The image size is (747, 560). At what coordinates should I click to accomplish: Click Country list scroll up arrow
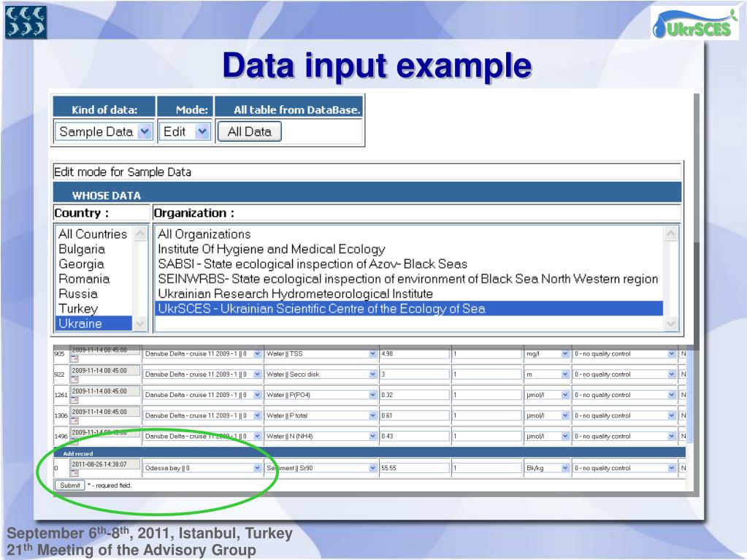[140, 234]
